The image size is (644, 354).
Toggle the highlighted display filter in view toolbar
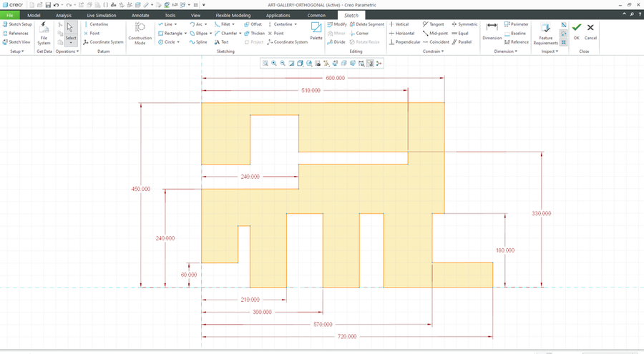[370, 64]
